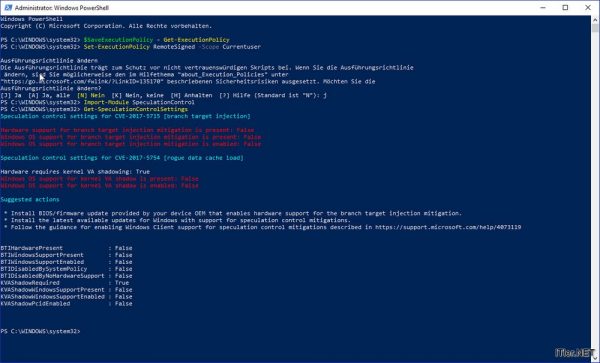This screenshot has height=363, width=600.
Task: Click the "KVAShadowPcidEnabled" property row
Action: click(66, 303)
